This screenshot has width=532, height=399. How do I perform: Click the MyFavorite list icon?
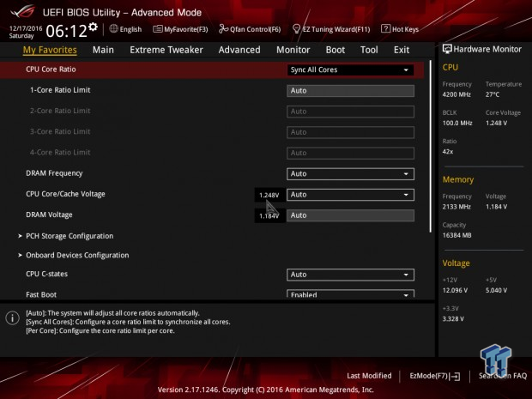(x=158, y=29)
